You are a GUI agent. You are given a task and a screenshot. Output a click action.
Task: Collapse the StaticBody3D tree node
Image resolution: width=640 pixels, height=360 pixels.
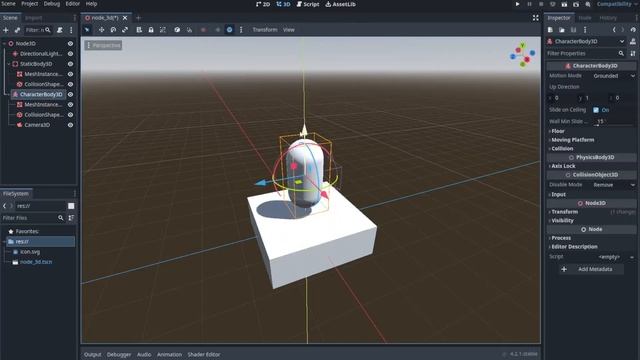[x=9, y=64]
